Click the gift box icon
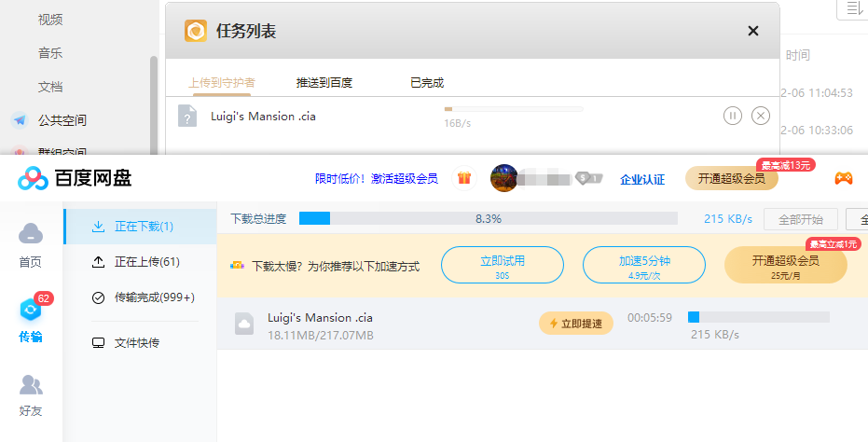Viewport: 868px width, 442px height. pyautogui.click(x=464, y=178)
